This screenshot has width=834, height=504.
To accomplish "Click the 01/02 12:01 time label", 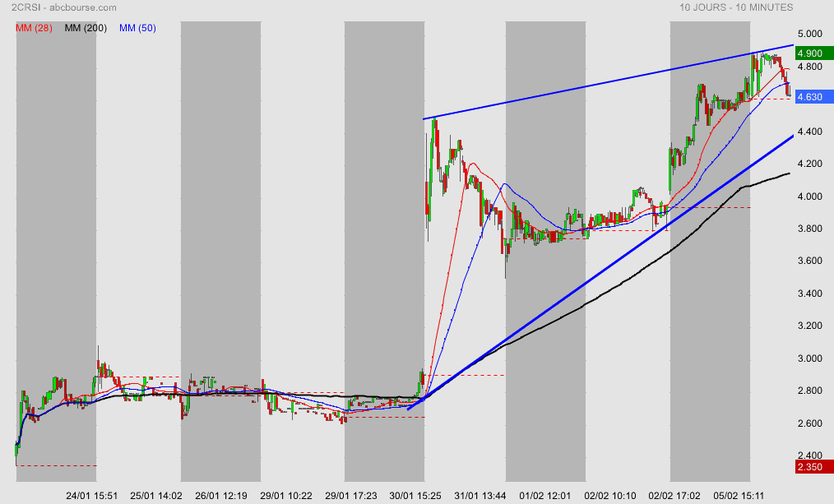I will point(545,496).
